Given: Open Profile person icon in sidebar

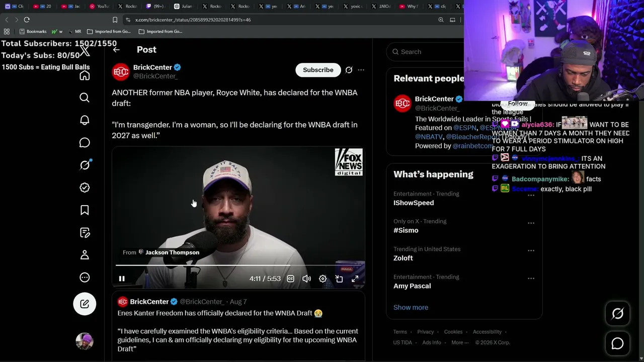Looking at the screenshot, I should tap(85, 255).
